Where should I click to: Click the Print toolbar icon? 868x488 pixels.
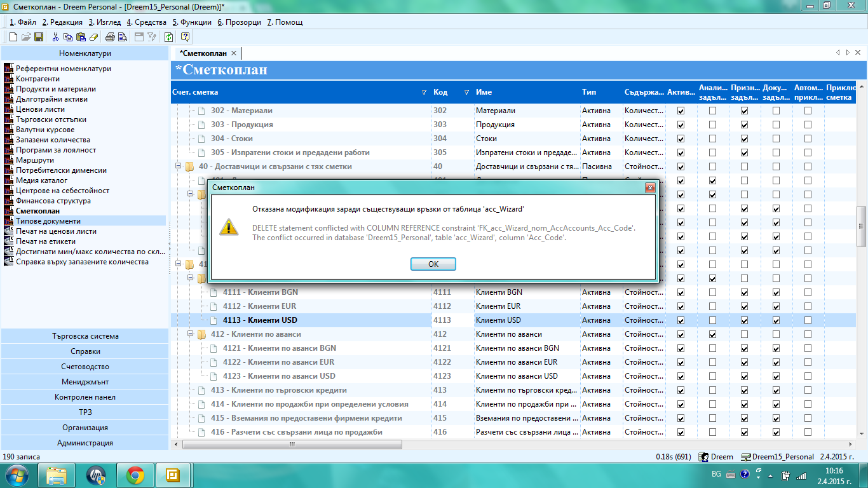pyautogui.click(x=110, y=37)
